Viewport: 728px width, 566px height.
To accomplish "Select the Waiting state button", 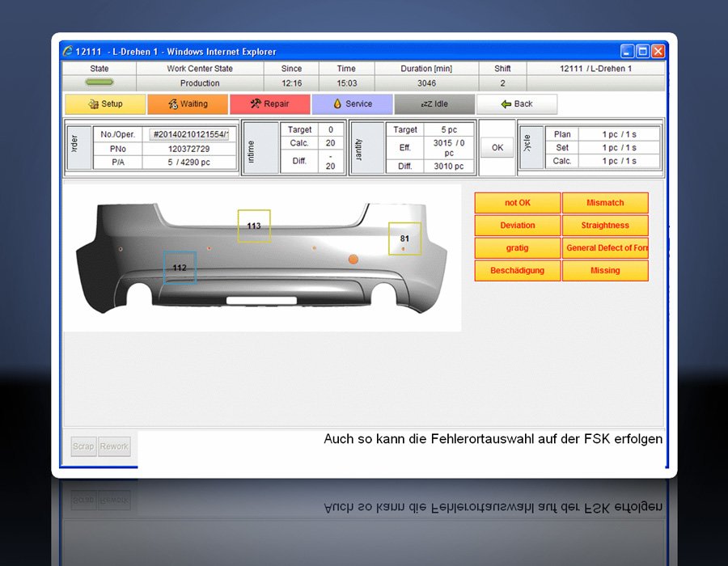I will [188, 104].
